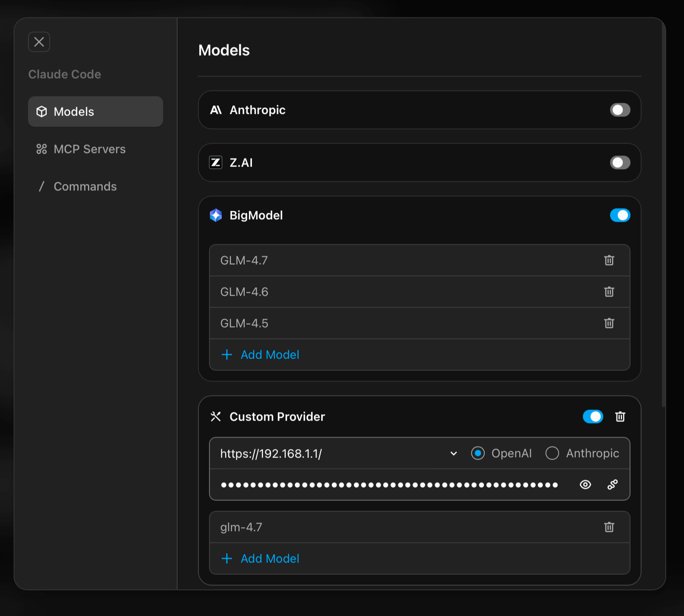Click Add Model under BigModel
684x616 pixels.
pos(269,355)
